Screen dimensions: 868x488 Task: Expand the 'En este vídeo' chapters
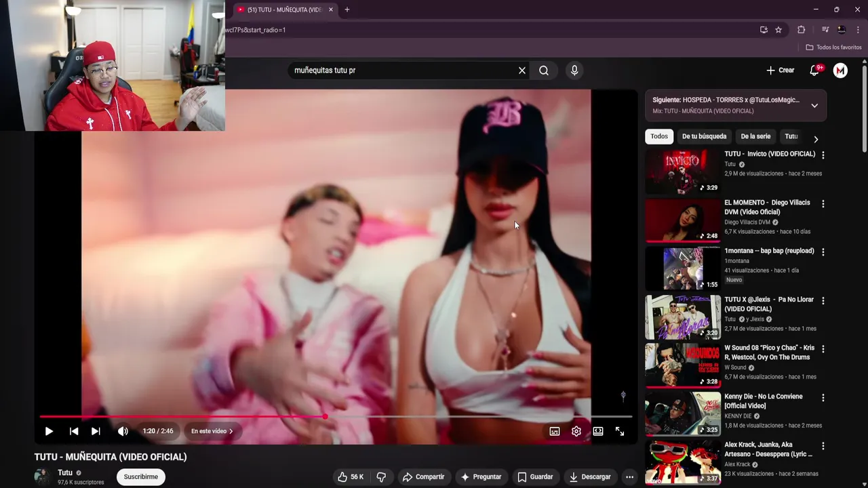[212, 431]
